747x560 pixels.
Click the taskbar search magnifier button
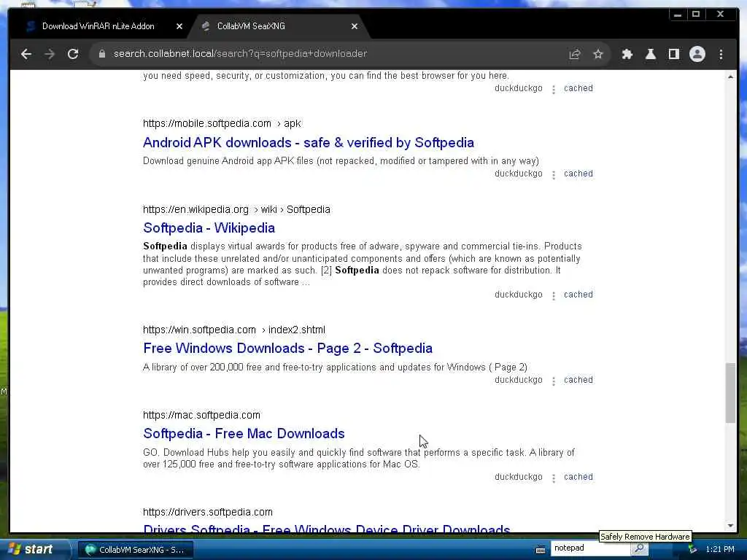tap(639, 548)
